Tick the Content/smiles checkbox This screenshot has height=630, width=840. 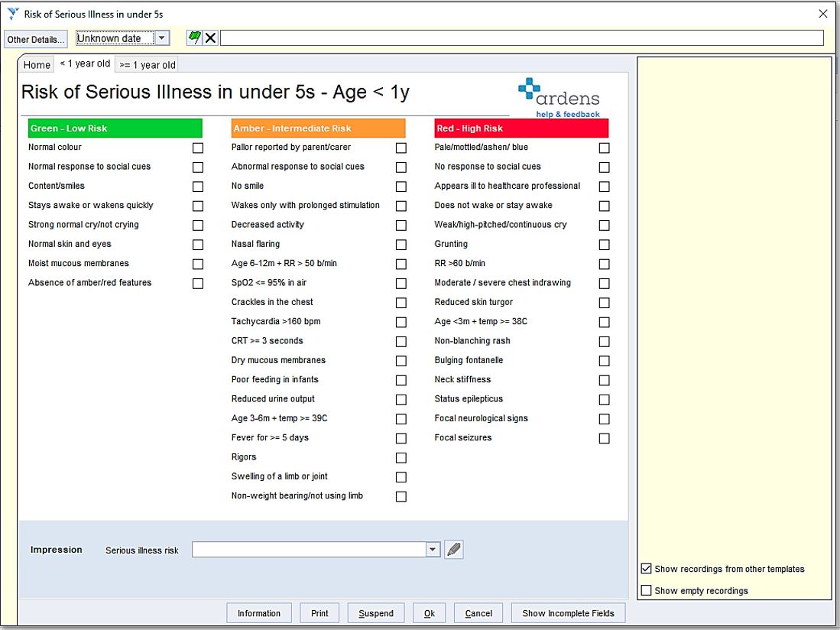click(198, 187)
